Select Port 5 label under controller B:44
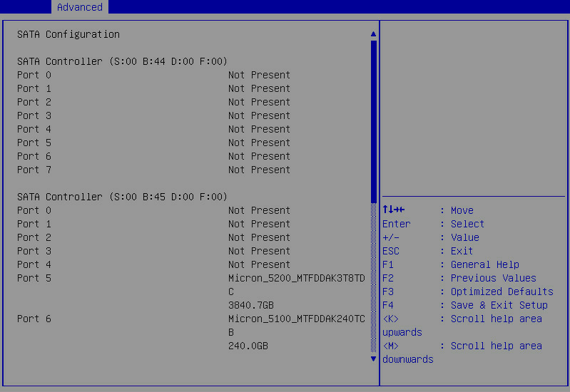This screenshot has height=392, width=570. tap(34, 143)
